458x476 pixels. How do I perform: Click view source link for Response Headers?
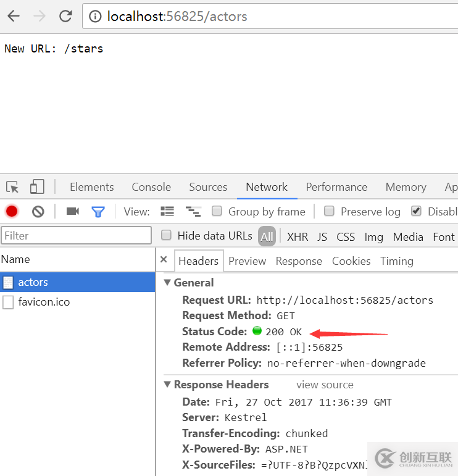tap(325, 385)
